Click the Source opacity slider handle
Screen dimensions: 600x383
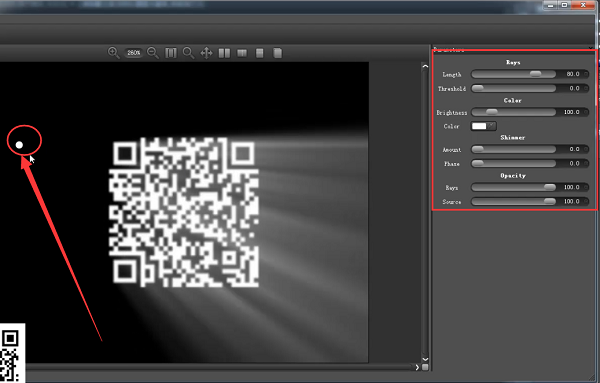pyautogui.click(x=549, y=201)
